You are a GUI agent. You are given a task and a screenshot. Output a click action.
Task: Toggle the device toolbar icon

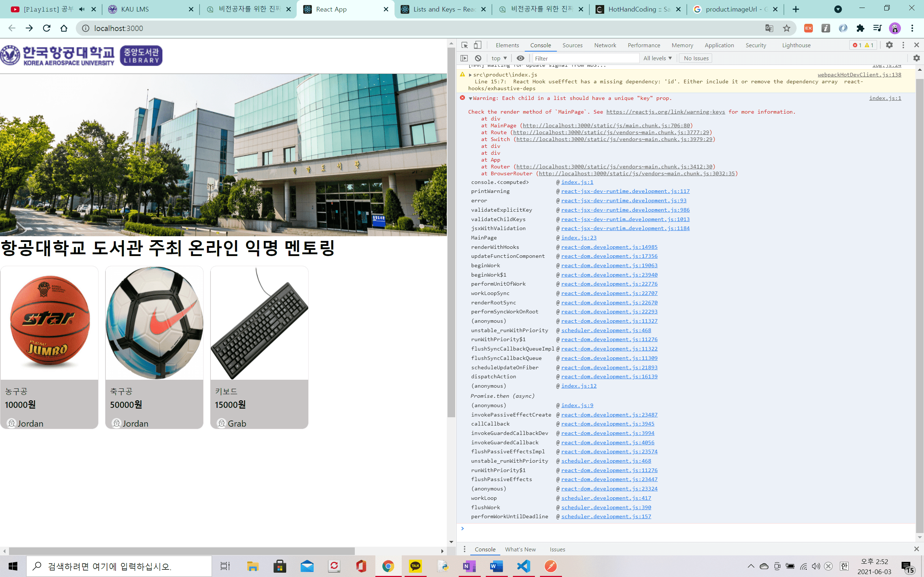(478, 45)
